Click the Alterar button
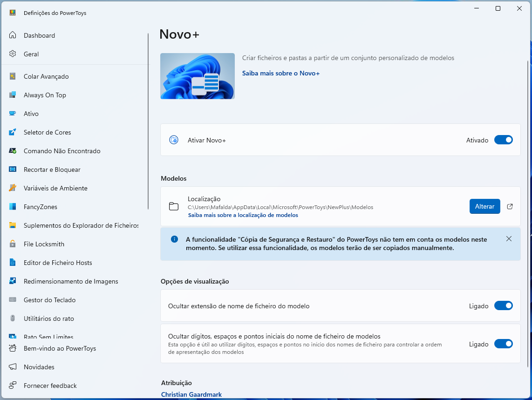Viewport: 532px width, 400px height. pyautogui.click(x=484, y=206)
